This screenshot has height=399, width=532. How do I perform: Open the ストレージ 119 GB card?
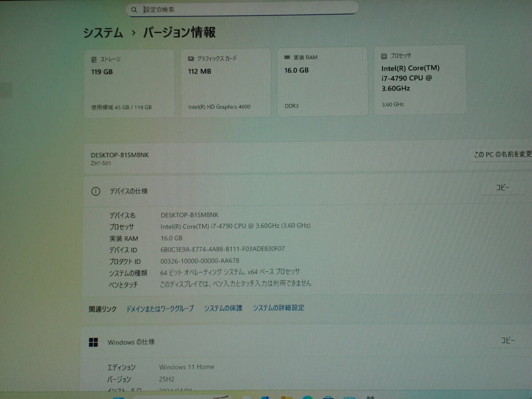(129, 83)
